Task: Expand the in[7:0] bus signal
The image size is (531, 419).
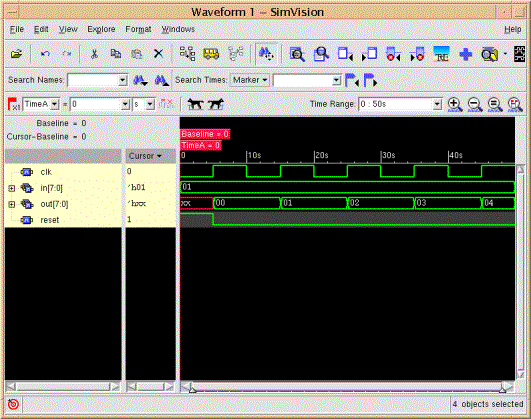Action: (12, 188)
